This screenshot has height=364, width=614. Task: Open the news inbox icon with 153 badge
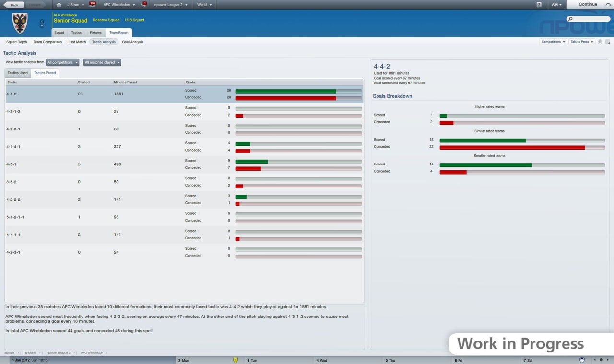point(92,4)
